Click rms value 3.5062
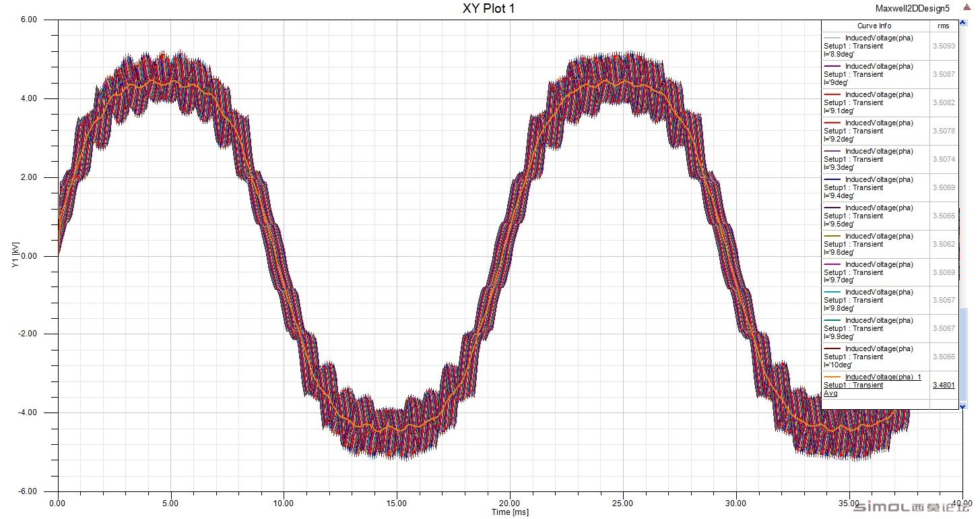980x519 pixels. 944,244
